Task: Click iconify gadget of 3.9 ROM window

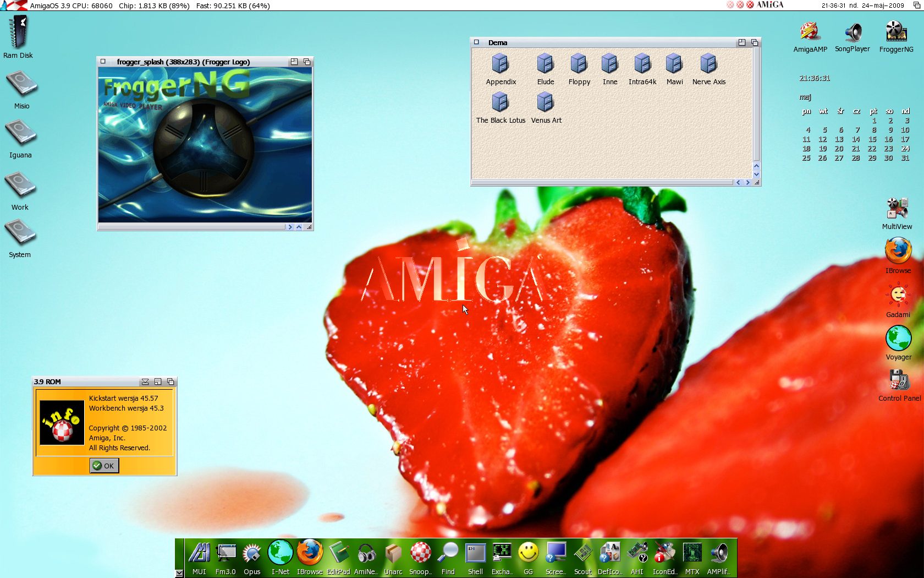Action: pos(145,381)
